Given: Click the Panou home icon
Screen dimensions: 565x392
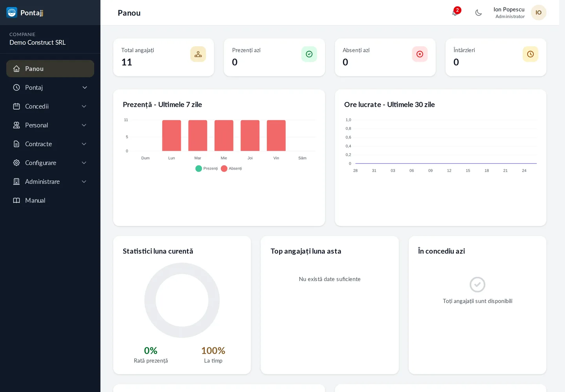Looking at the screenshot, I should click(16, 69).
